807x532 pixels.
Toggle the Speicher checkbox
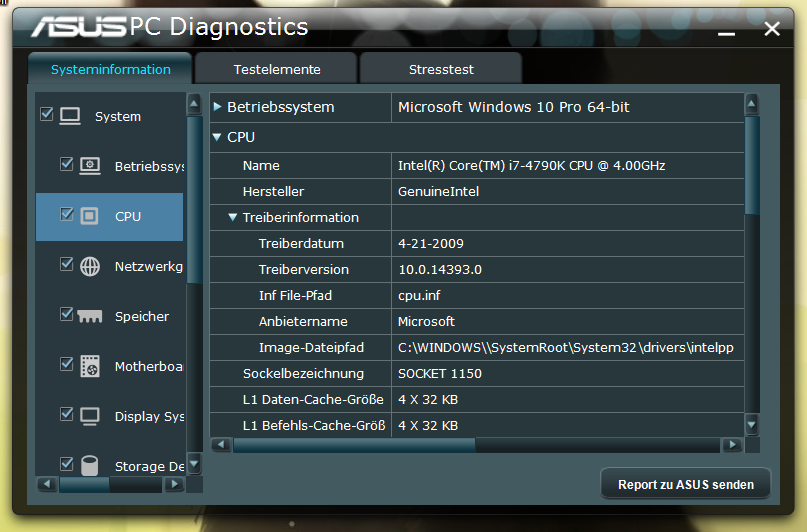tap(66, 313)
